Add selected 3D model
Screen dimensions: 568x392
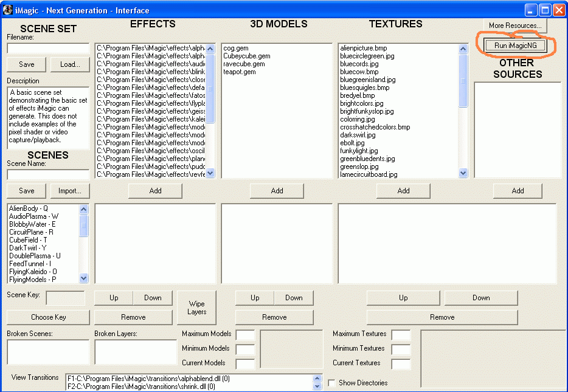(277, 191)
